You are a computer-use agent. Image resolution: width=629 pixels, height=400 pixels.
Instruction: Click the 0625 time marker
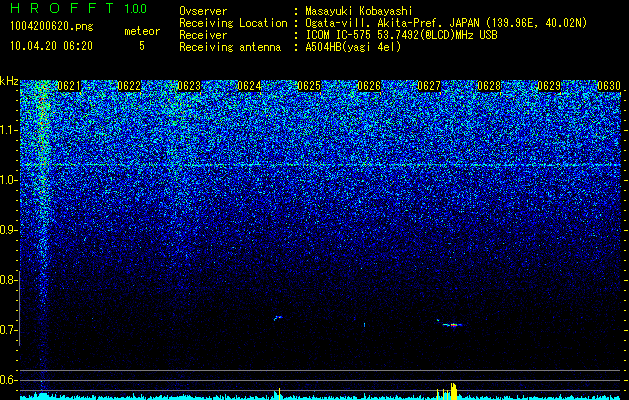click(309, 86)
